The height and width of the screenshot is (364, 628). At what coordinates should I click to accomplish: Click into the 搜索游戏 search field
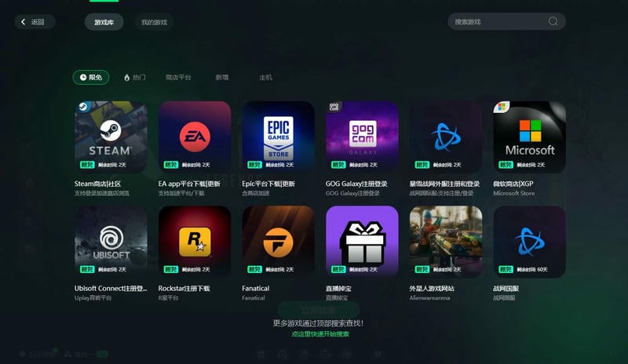tap(506, 21)
